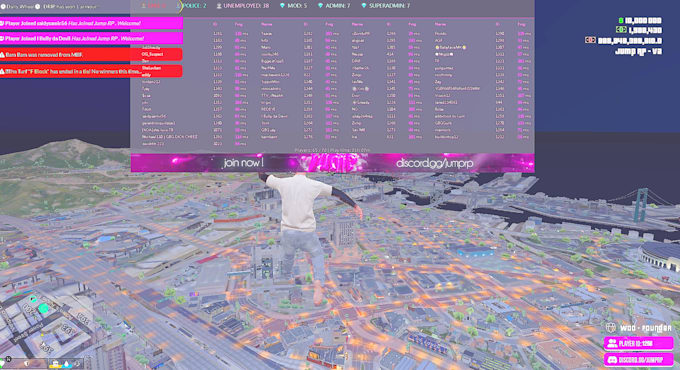Click the warning icon on Turf alert
The width and height of the screenshot is (680, 370).
[x=3, y=72]
